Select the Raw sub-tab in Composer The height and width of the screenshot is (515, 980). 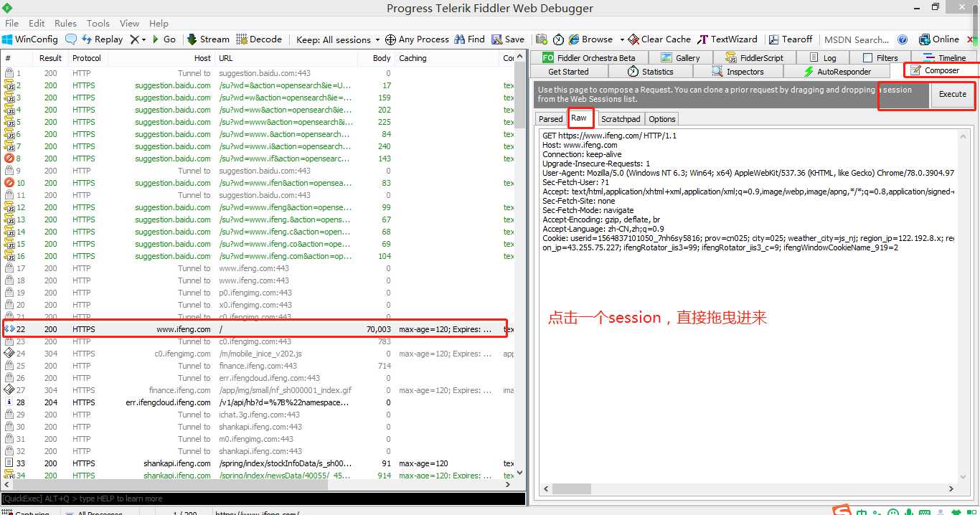click(x=579, y=118)
